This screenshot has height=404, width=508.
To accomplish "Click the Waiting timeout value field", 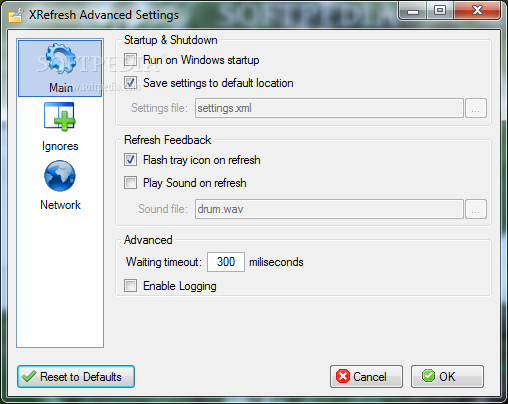I will pos(226,262).
